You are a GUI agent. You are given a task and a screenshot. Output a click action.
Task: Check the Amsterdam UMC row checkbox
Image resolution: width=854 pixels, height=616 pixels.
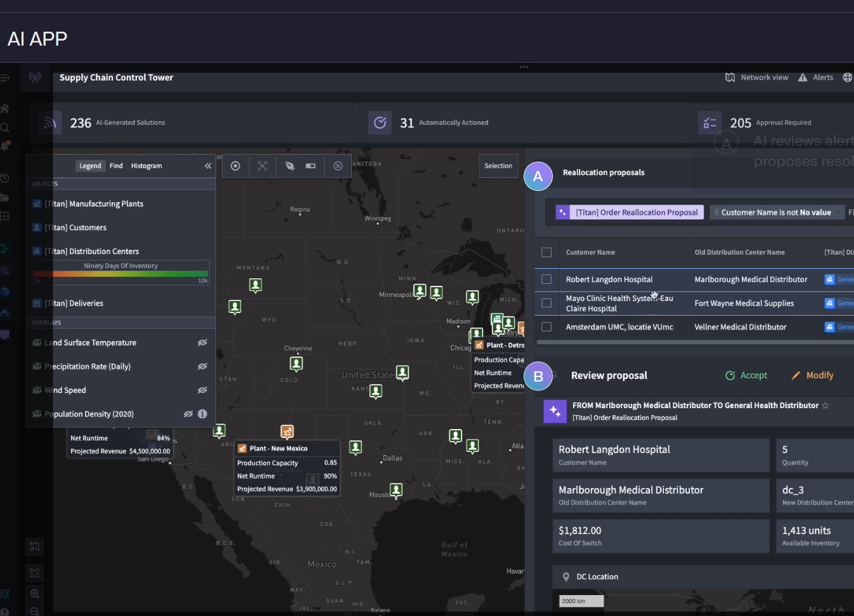[547, 327]
